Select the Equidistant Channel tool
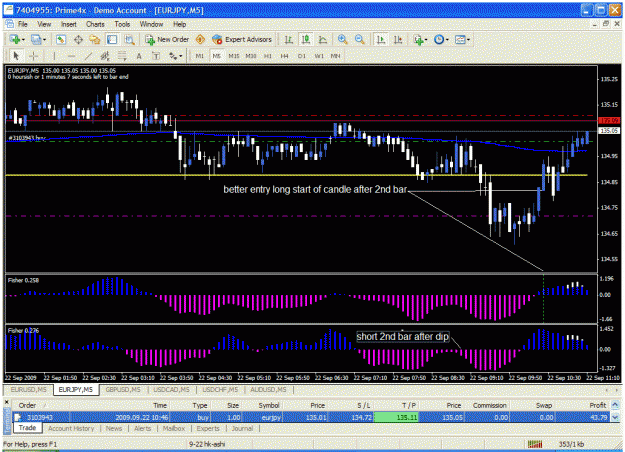 click(105, 56)
